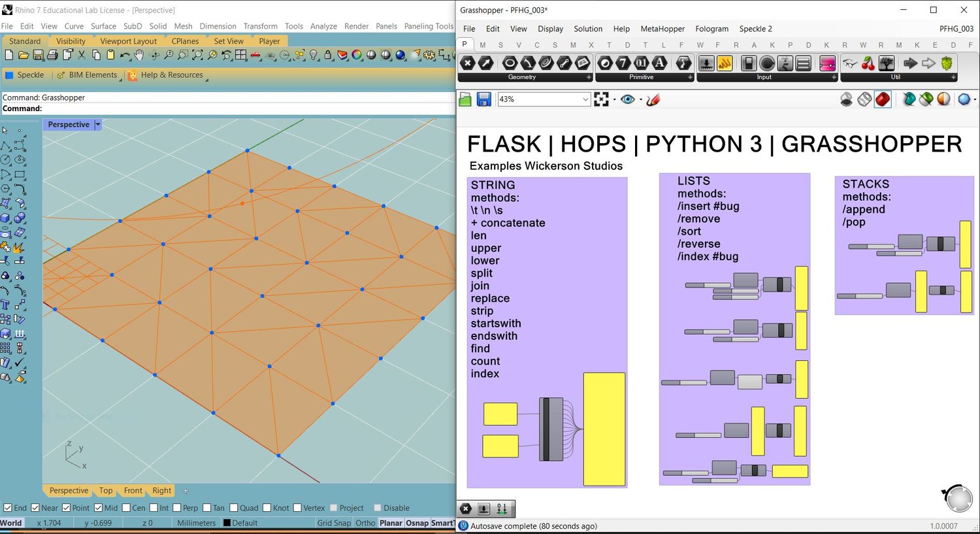Click the Text A parameter icon in Grasshopper

tap(660, 63)
